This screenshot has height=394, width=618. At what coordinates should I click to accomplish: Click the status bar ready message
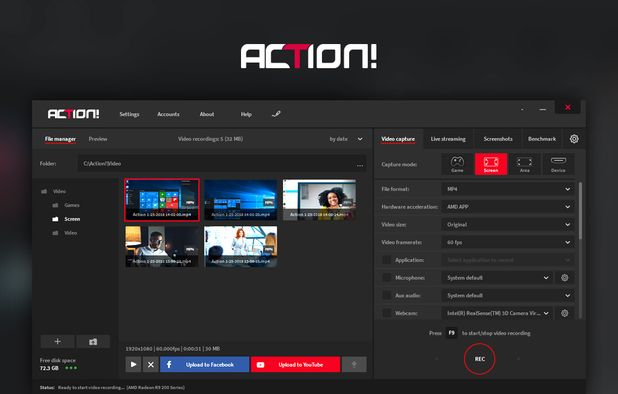point(112,388)
